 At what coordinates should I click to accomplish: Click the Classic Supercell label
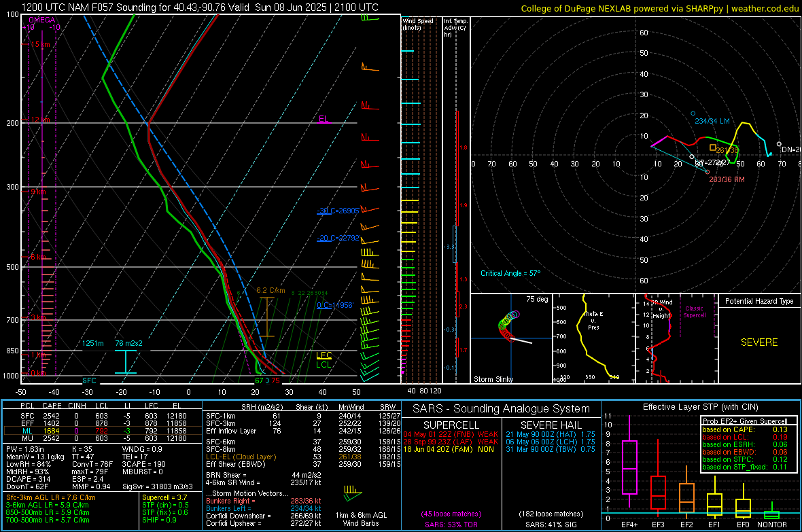pos(695,312)
